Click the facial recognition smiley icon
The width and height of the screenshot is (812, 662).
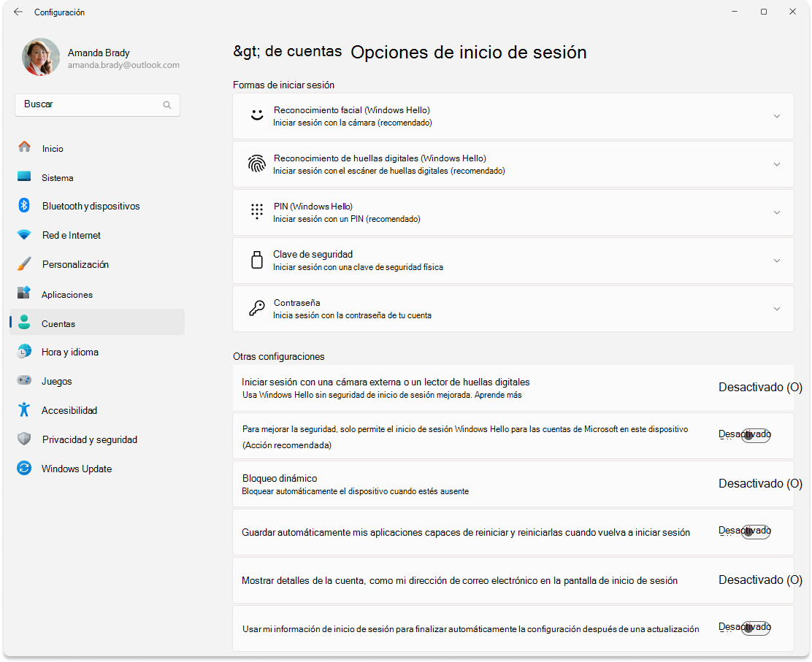coord(257,115)
